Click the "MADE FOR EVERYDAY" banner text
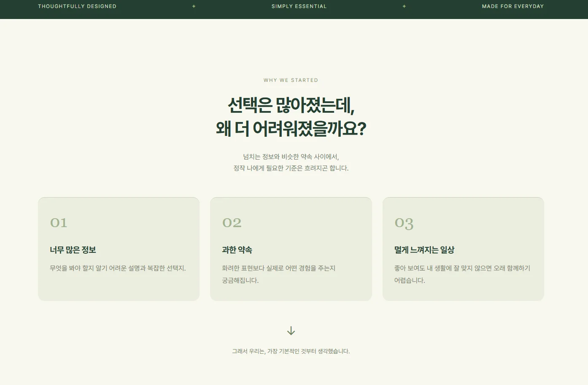The image size is (588, 385). tap(513, 6)
